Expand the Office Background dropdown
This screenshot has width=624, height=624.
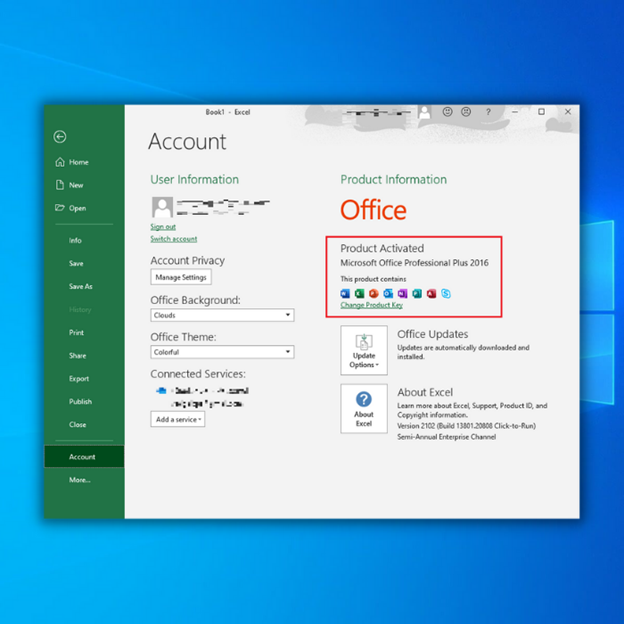click(222, 315)
